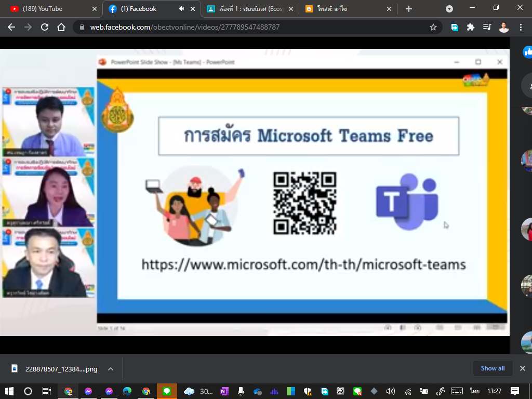Close the YouTube tab
532x399 pixels.
coord(95,9)
